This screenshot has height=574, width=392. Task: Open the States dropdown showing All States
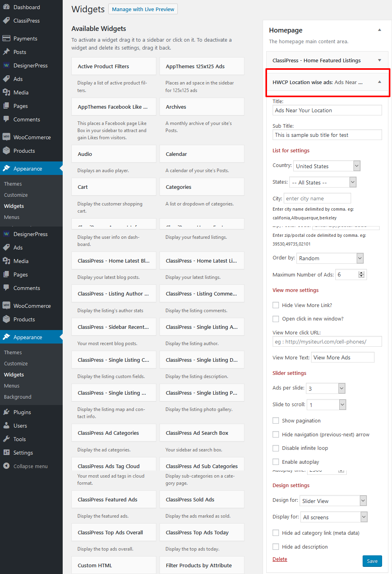(x=323, y=182)
